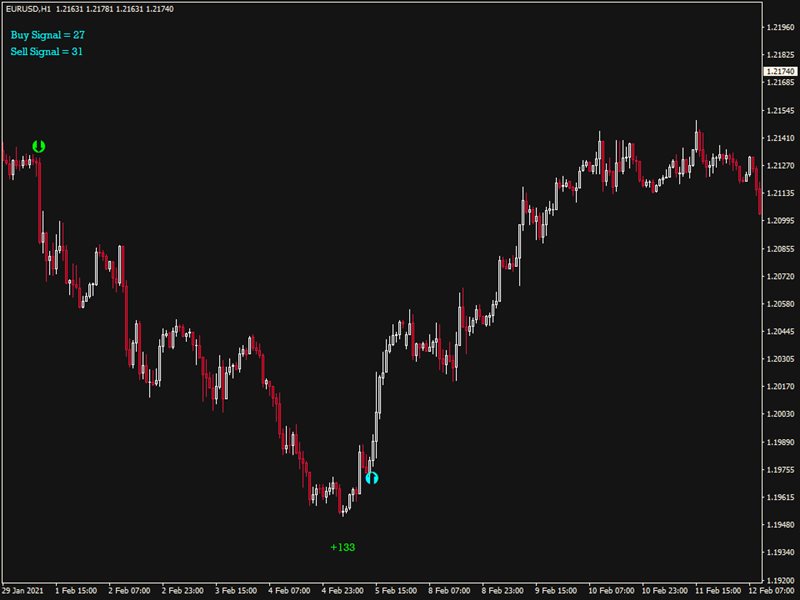The height and width of the screenshot is (600, 800).
Task: Click the green signal arrow icon at top left
Action: point(38,146)
